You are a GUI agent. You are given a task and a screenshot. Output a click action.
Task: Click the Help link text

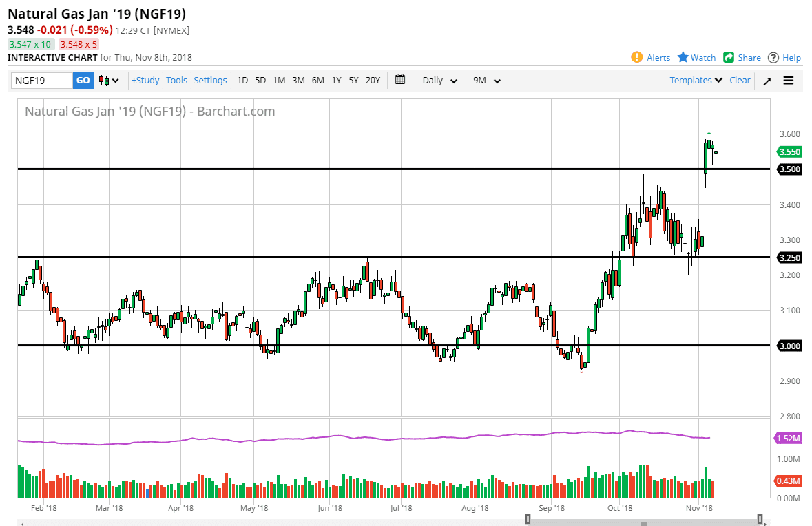791,57
